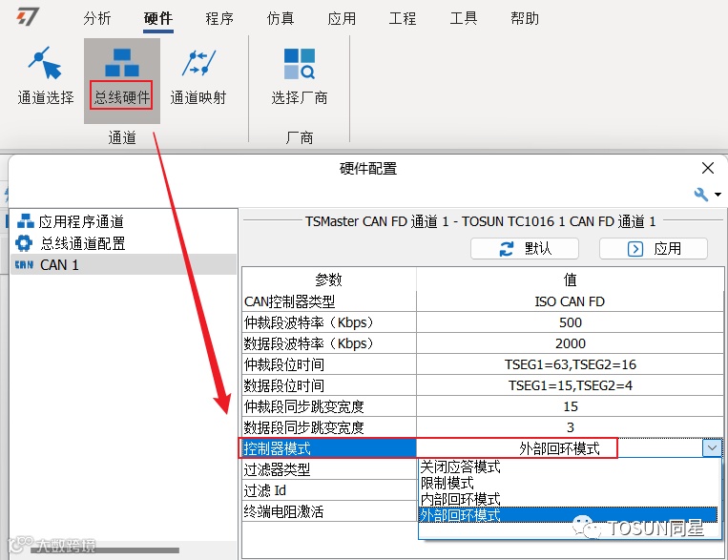
Task: Select the 过滤 Id parameter row
Action: click(329, 490)
